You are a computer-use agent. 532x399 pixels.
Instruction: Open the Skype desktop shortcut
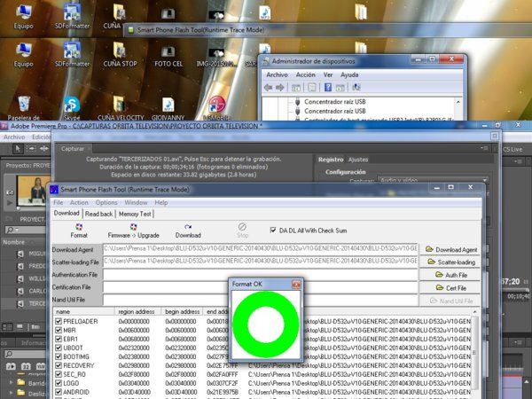72,108
